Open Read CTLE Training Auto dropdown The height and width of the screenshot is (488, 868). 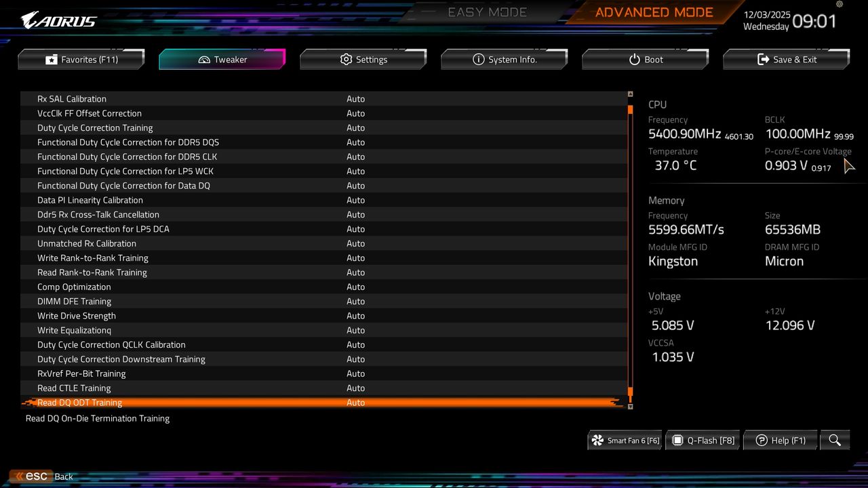[x=356, y=388]
